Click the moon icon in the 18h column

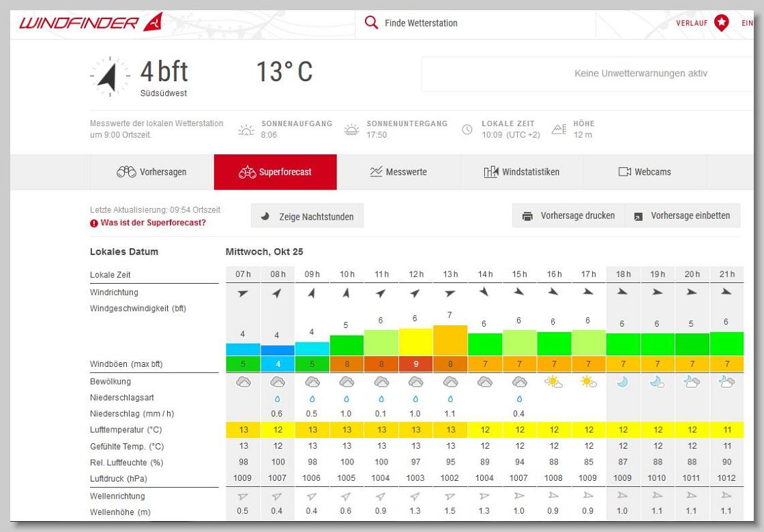tap(623, 382)
